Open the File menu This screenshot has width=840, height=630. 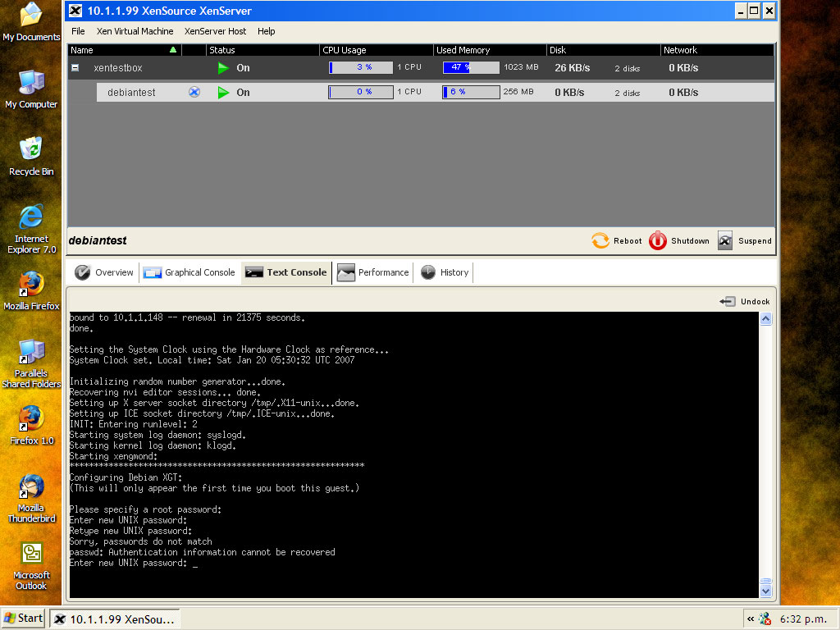(x=78, y=31)
